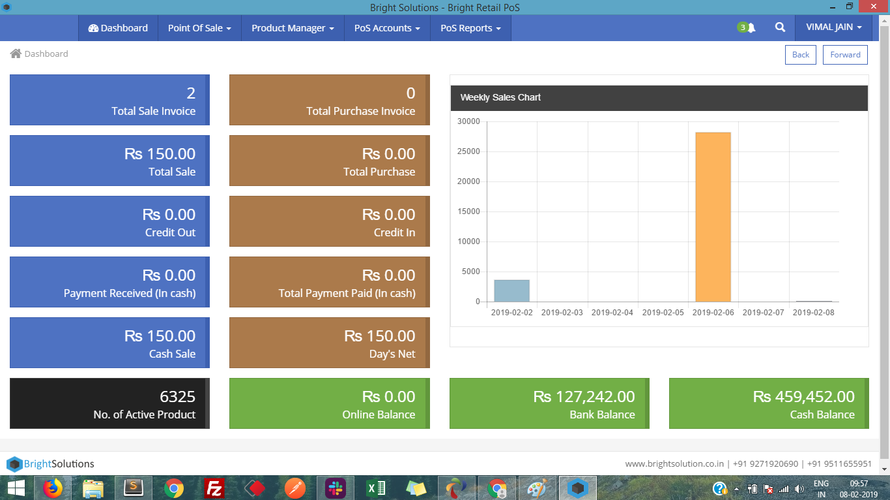Show hidden system tray icons
This screenshot has width=890, height=500.
pos(737,489)
